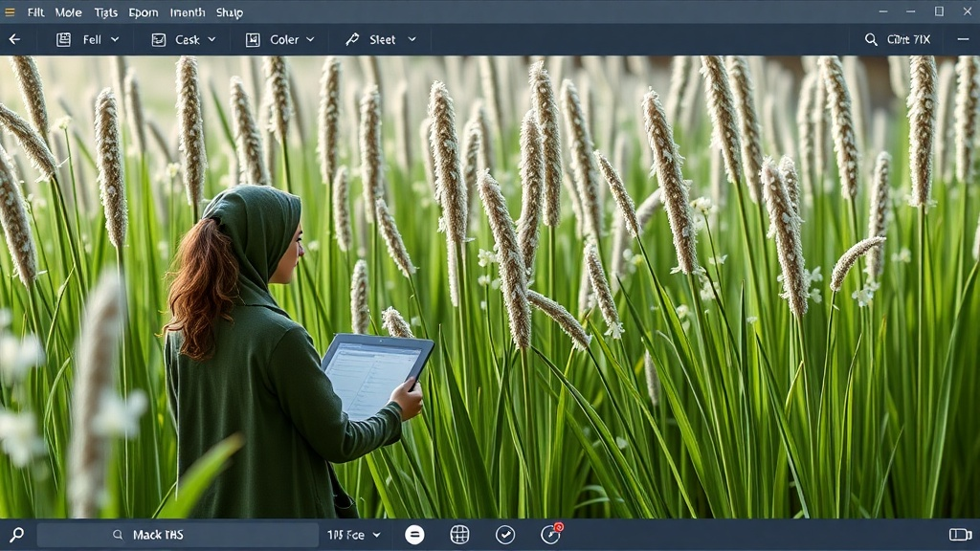Click the white round equals icon
Screen dimensions: 980x551
414,535
